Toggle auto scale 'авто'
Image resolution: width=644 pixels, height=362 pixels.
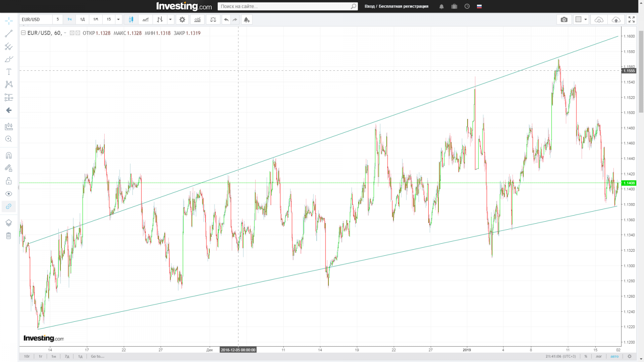pyautogui.click(x=614, y=356)
